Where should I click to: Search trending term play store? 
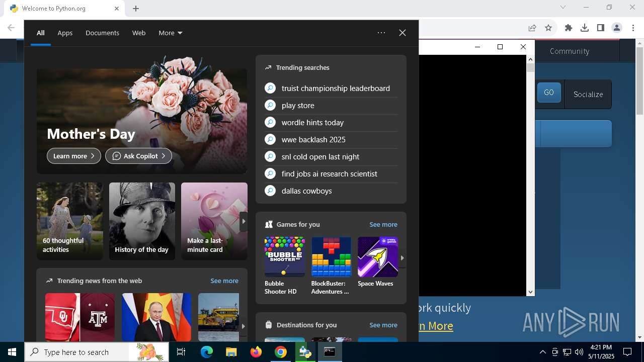point(331,106)
